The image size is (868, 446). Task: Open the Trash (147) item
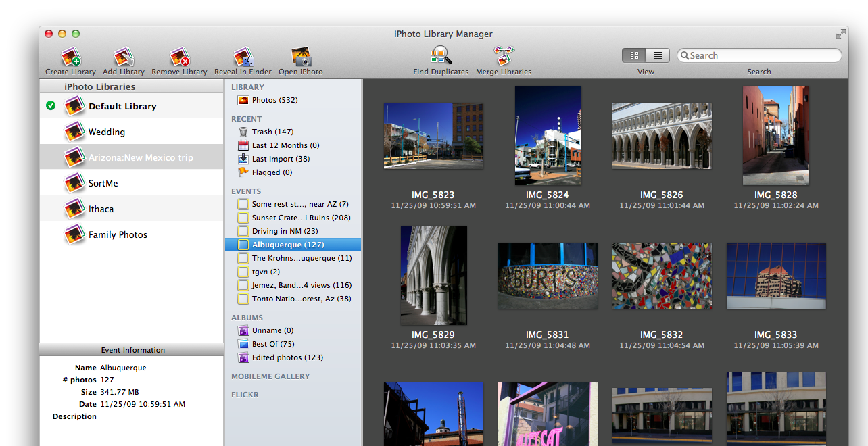point(272,132)
